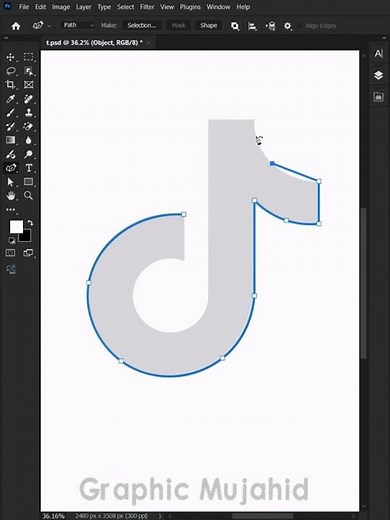390x520 pixels.
Task: Select the Move tool
Action: tap(10, 57)
